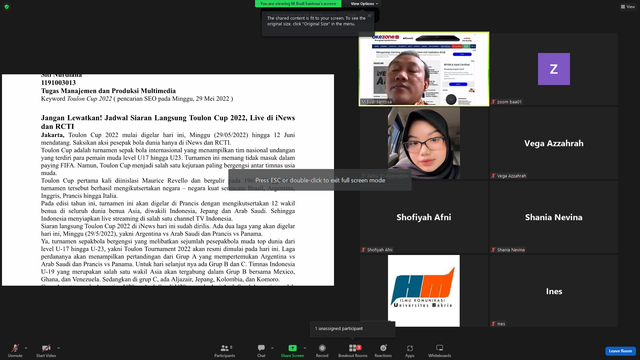Click the green encryption shield icon
Screen dimensions: 640x360
click(7, 7)
